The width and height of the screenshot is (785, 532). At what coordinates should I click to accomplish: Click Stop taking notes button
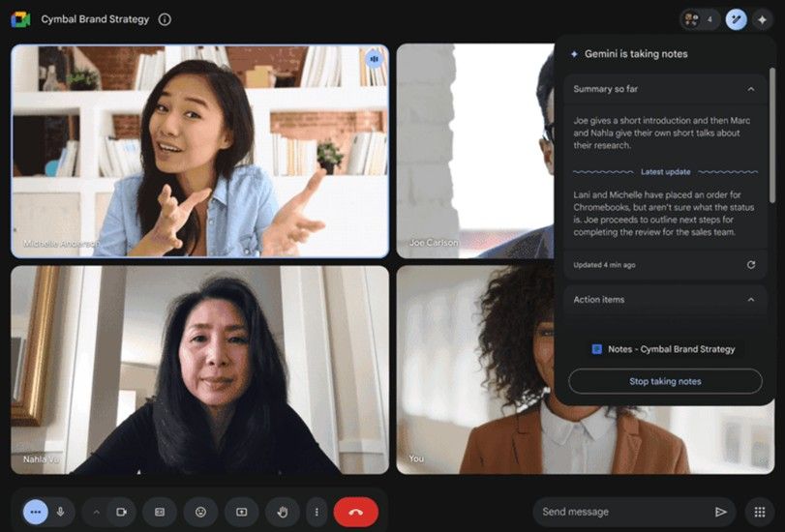(665, 381)
